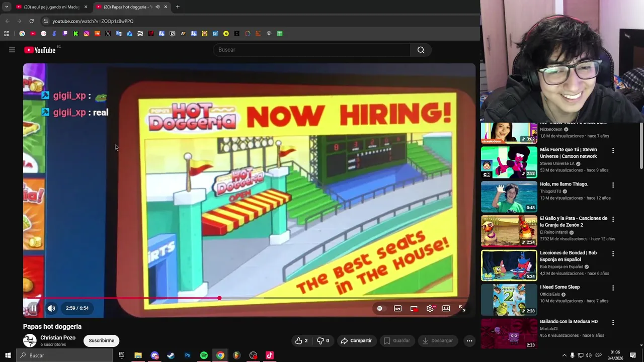Open the Christian Pozo channel avatar
This screenshot has height=362, width=644.
click(30, 340)
